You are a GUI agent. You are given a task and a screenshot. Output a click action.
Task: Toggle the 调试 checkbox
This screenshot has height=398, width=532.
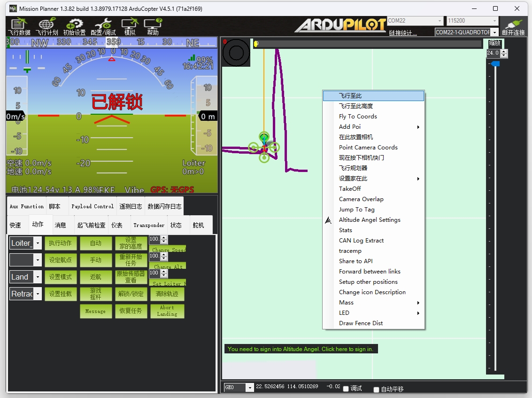click(346, 389)
